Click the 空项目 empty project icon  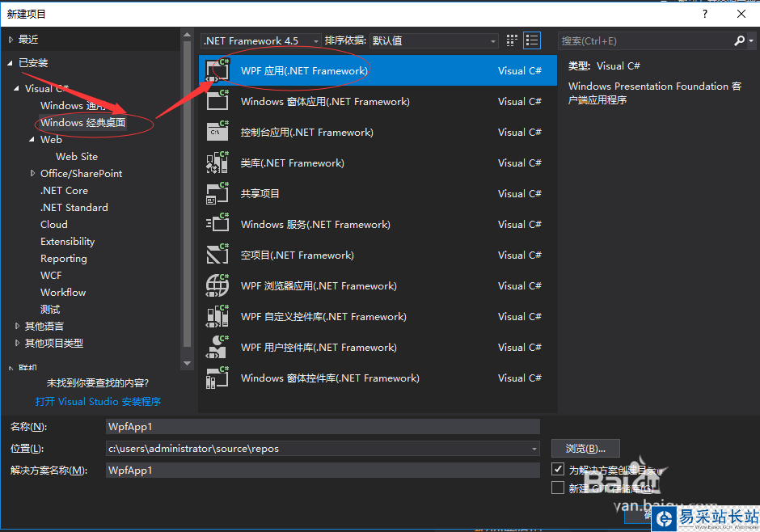coord(217,255)
